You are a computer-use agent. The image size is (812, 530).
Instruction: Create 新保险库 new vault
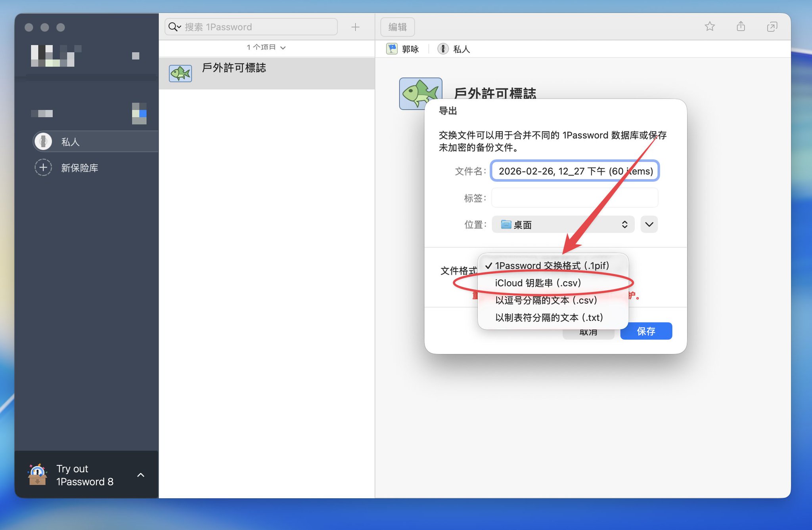tap(67, 168)
